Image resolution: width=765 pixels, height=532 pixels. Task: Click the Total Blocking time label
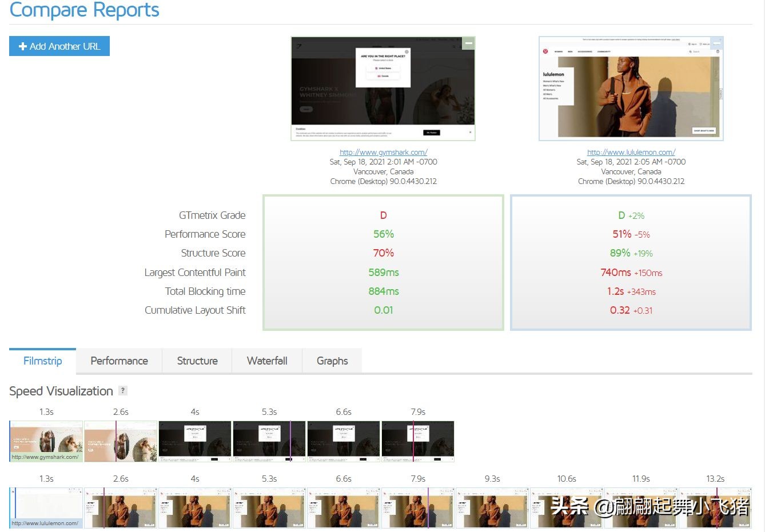[x=205, y=291]
